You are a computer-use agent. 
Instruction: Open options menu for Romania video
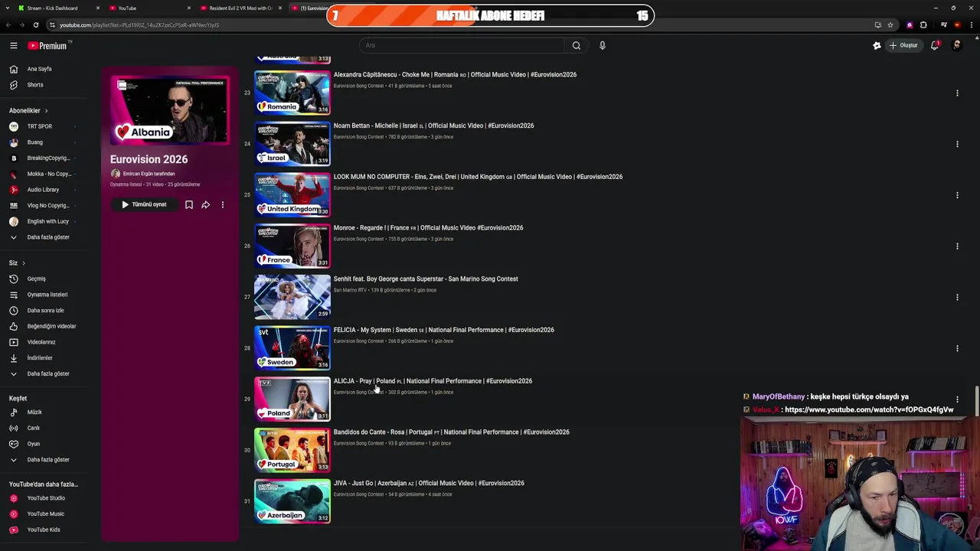[x=957, y=93]
